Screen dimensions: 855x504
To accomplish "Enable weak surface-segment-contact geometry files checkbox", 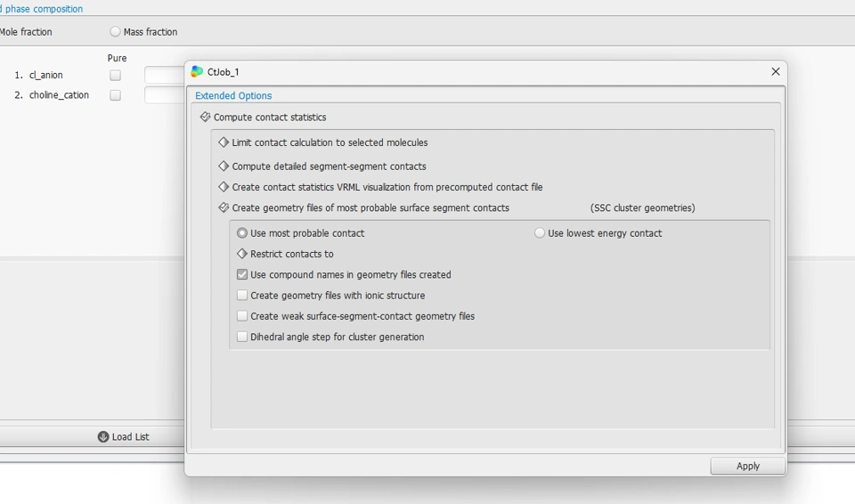I will [242, 316].
